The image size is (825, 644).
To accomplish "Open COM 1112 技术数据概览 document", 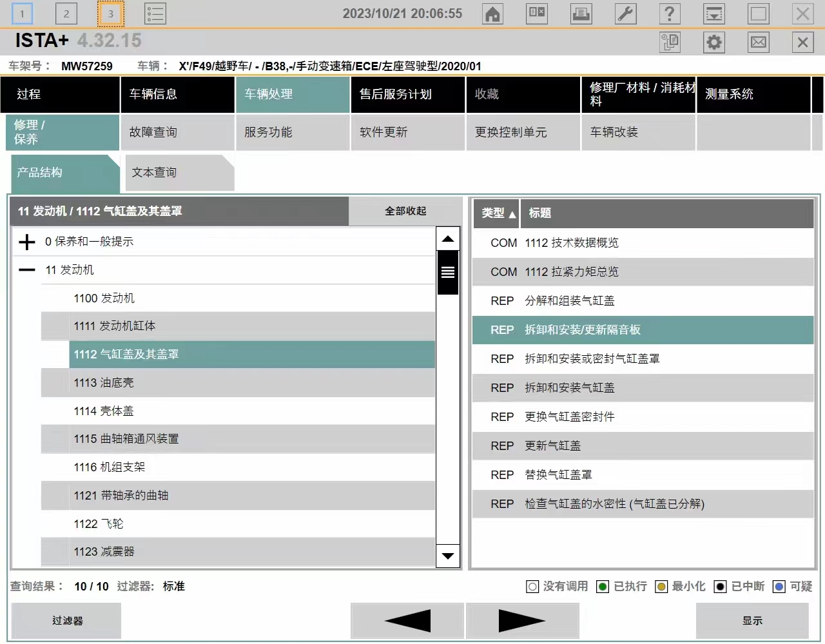I will pyautogui.click(x=643, y=243).
